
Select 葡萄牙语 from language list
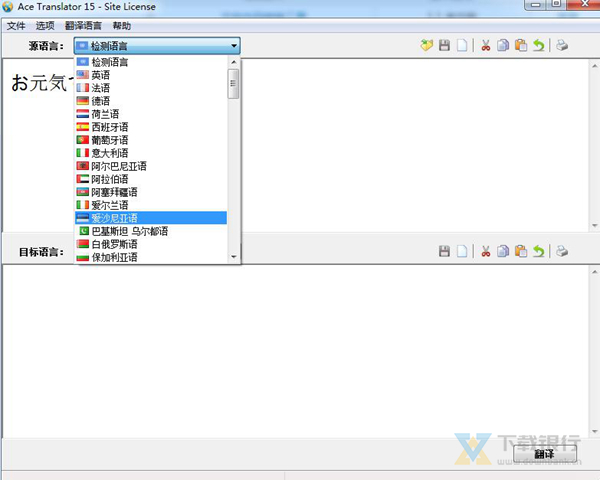tap(151, 140)
